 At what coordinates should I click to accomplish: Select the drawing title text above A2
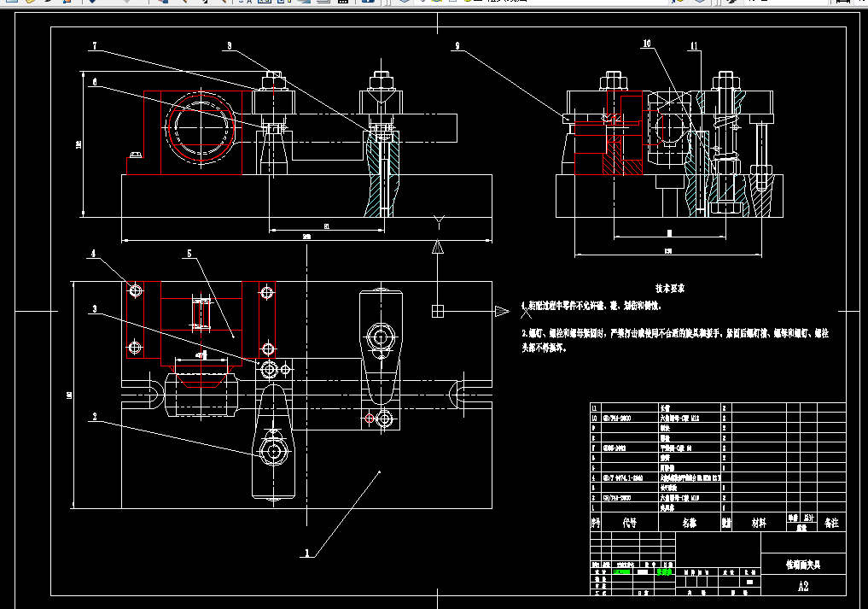point(803,565)
